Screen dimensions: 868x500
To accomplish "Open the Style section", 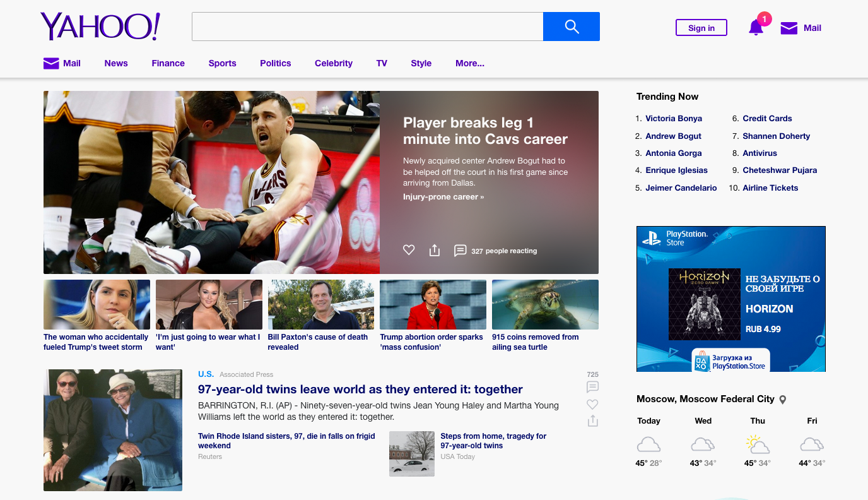I will point(421,63).
